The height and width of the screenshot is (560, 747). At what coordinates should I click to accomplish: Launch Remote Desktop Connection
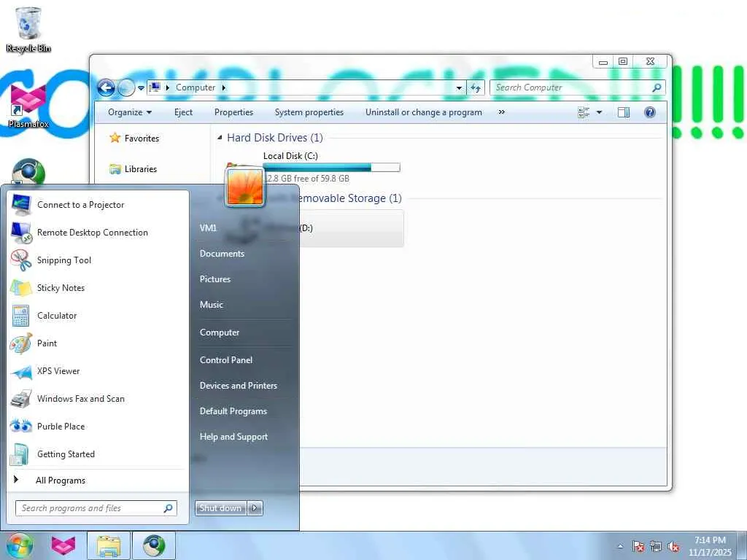coord(98,233)
